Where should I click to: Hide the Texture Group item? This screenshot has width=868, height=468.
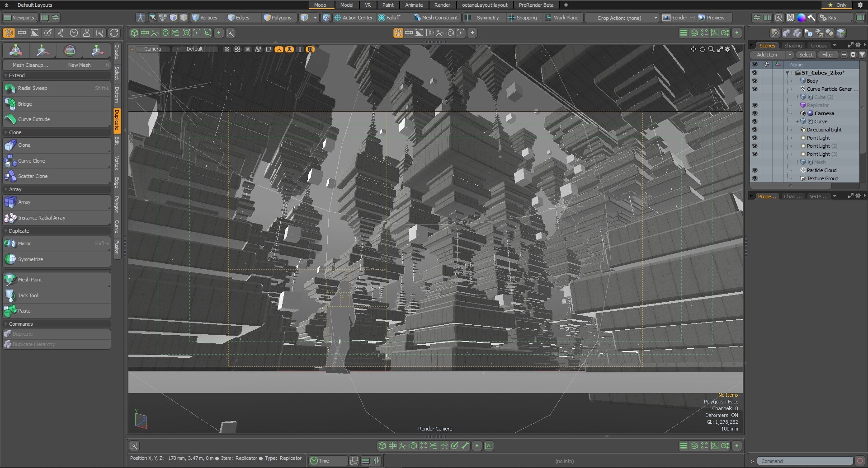[755, 178]
